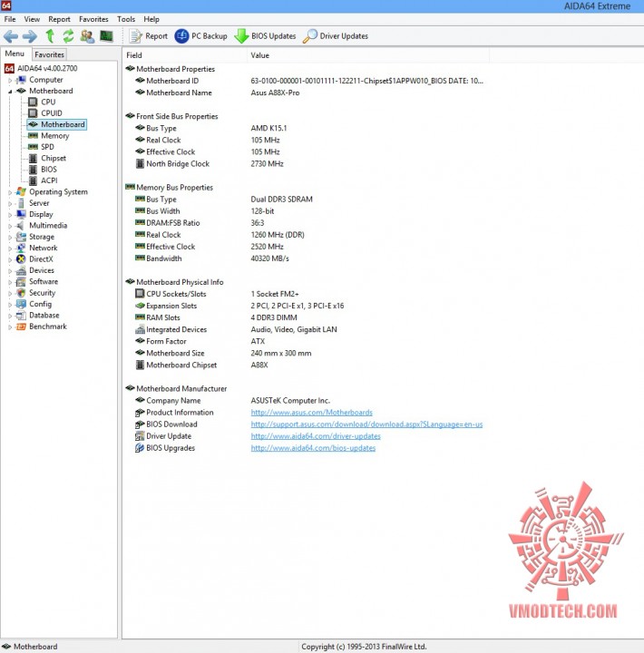Open the aida64.com bios-updates link

(313, 448)
